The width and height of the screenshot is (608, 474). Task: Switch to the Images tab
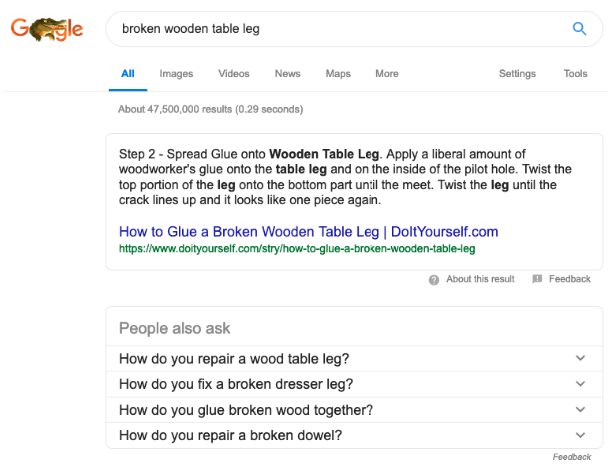(176, 74)
